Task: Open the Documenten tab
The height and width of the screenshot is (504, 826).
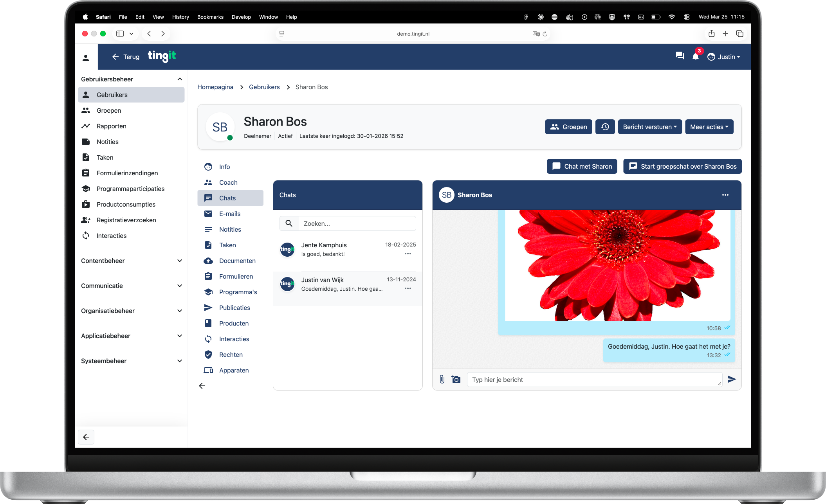Action: (x=231, y=261)
